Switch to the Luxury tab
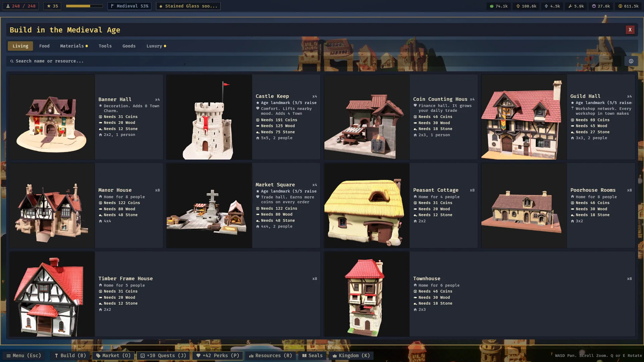Viewport: 644px width, 362px height. click(156, 46)
